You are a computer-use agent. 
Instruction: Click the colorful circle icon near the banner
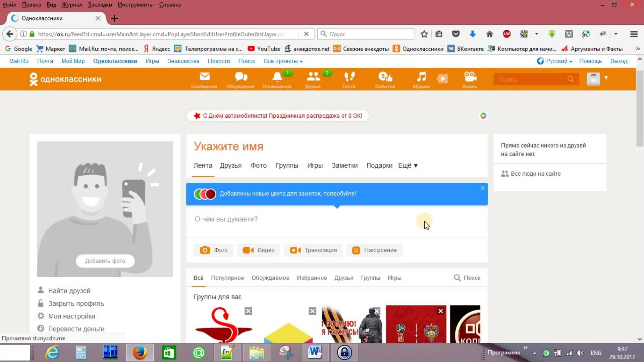tap(483, 116)
